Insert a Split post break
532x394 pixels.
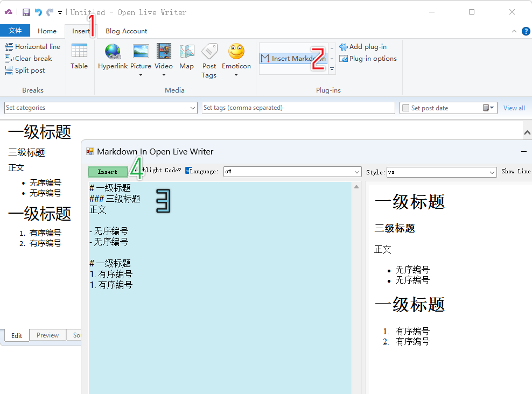[25, 70]
